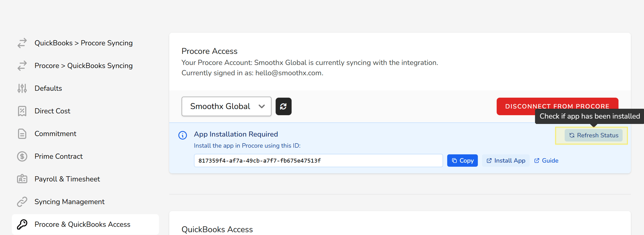Expand the Smoothx Global company dropdown
Viewport: 644px width, 235px height.
click(226, 106)
